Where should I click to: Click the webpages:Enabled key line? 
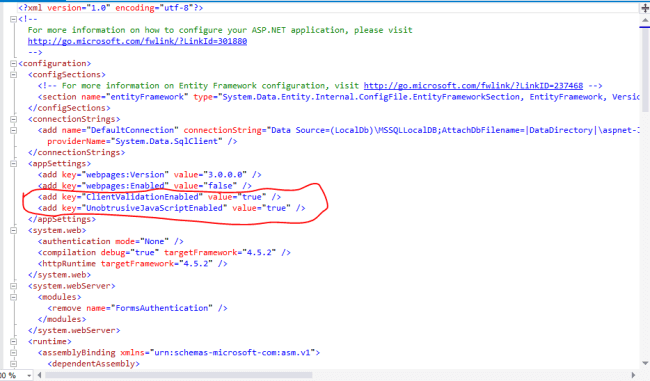click(x=145, y=186)
